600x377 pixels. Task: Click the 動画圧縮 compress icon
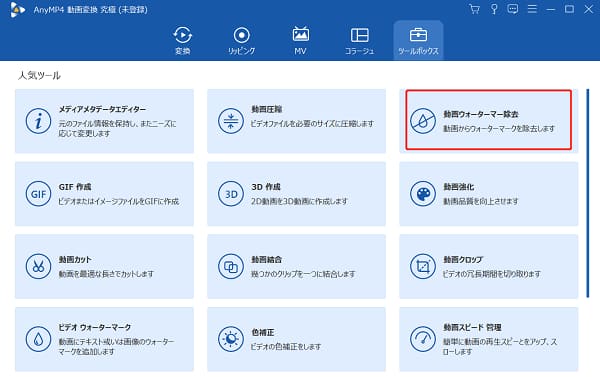click(x=231, y=121)
